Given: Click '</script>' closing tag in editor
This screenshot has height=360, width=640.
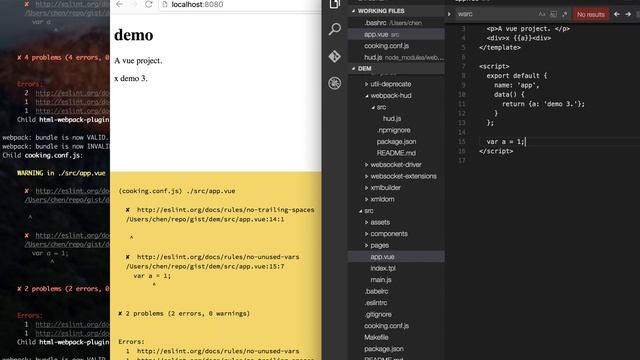Looking at the screenshot, I should (x=496, y=151).
